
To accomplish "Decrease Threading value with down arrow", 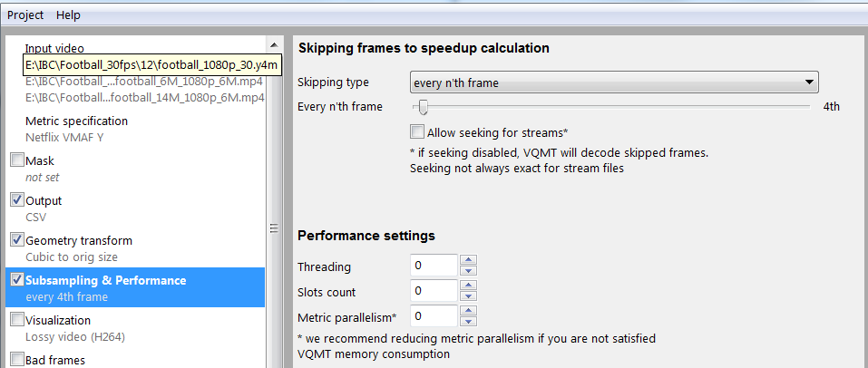I will (x=468, y=270).
